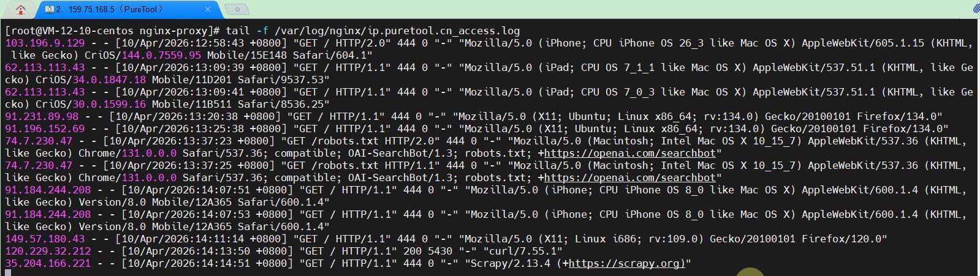
Task: Click the access.log path in the tail command
Action: click(397, 31)
